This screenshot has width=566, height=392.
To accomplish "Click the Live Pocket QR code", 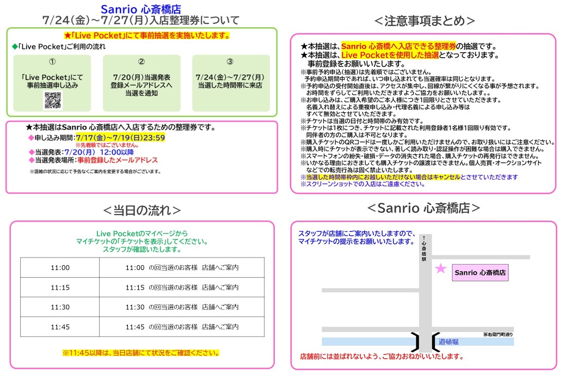I will 53,100.
